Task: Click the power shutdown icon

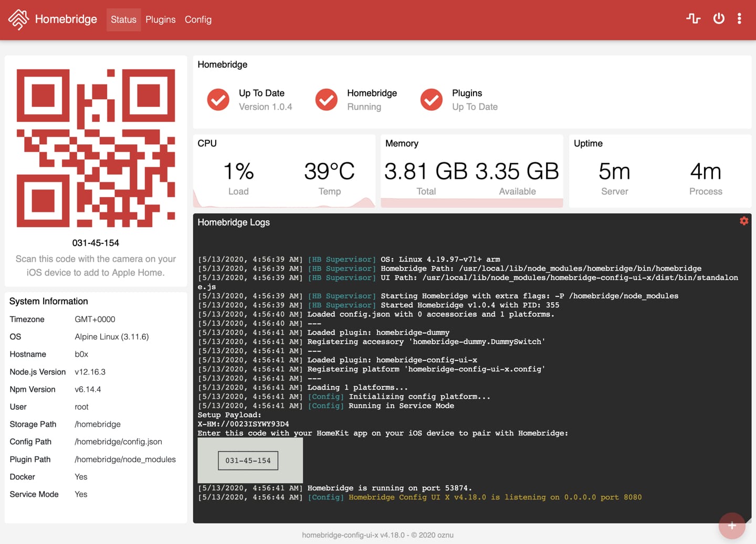Action: point(718,18)
